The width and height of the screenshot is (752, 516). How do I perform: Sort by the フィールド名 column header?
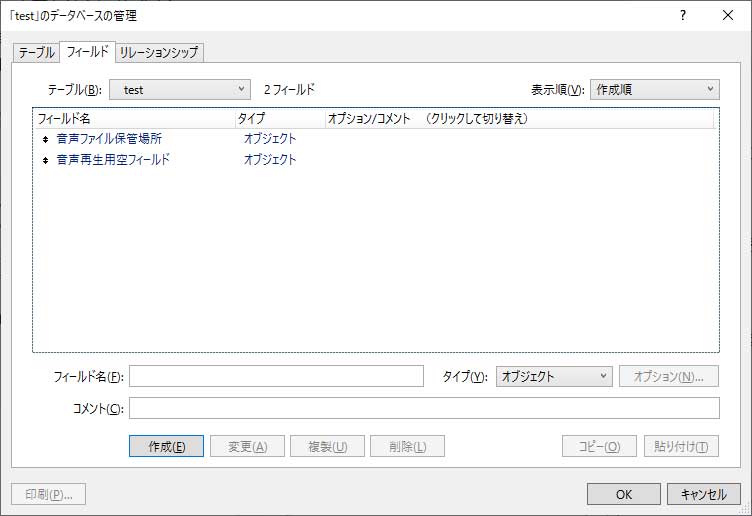coord(135,118)
